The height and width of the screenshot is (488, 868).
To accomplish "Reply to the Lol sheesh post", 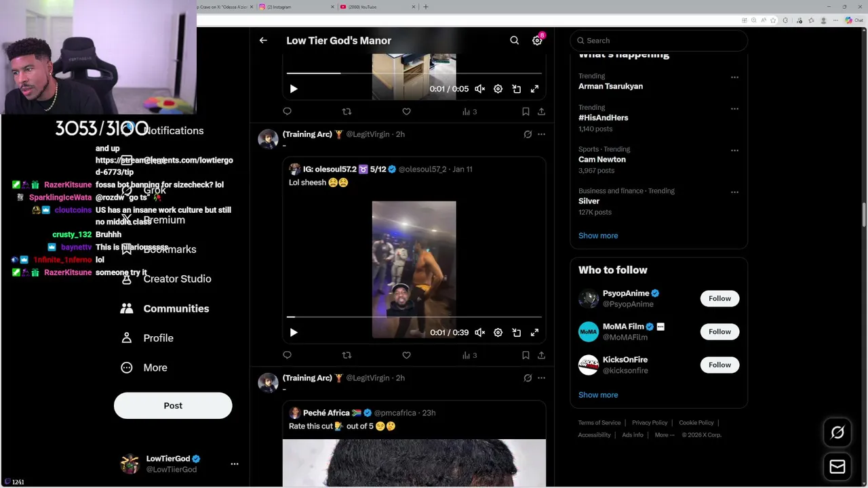I will click(x=288, y=355).
